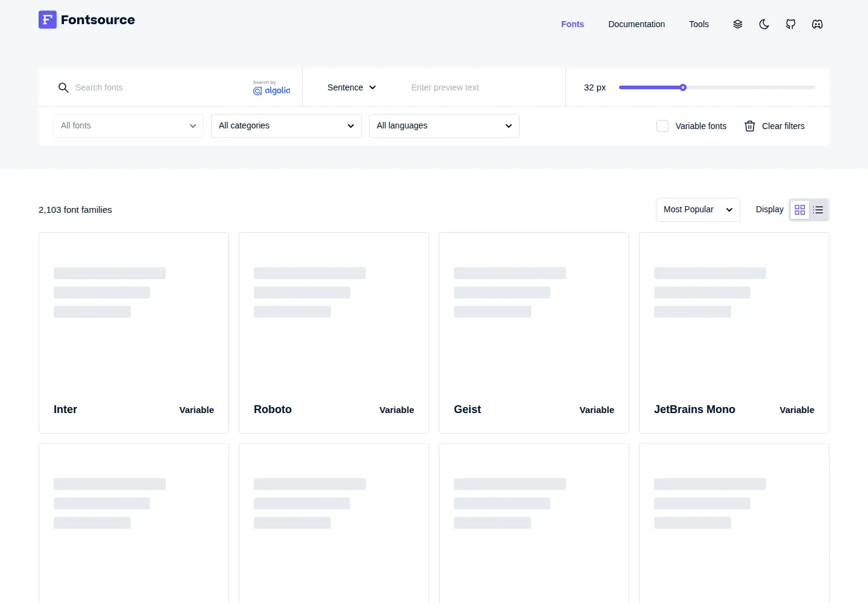
Task: Expand the All categories dropdown
Action: click(286, 126)
